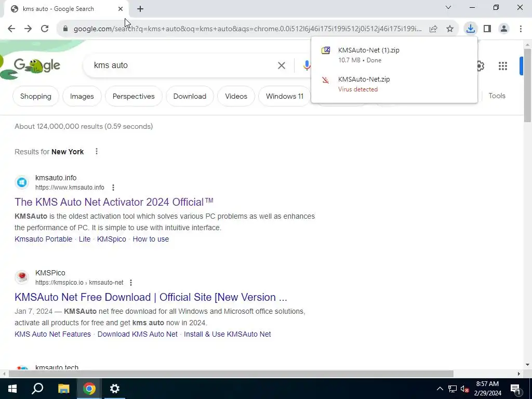Viewport: 532px width, 399px height.
Task: Show hidden system tray icons chevron
Action: click(440, 389)
